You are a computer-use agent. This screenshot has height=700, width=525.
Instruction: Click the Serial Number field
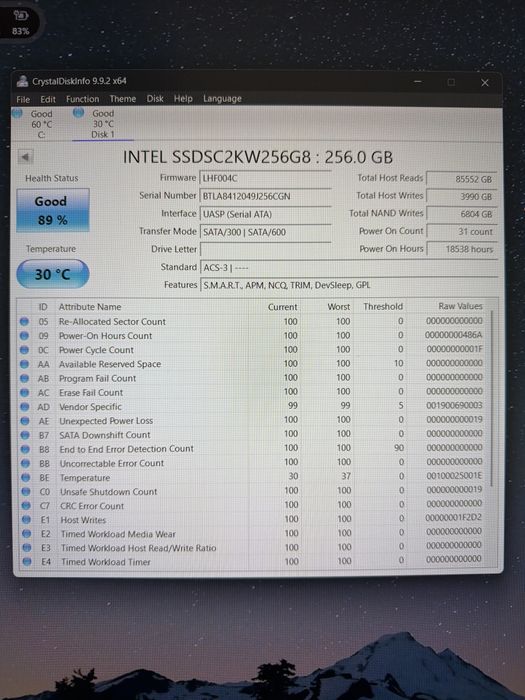pyautogui.click(x=266, y=196)
